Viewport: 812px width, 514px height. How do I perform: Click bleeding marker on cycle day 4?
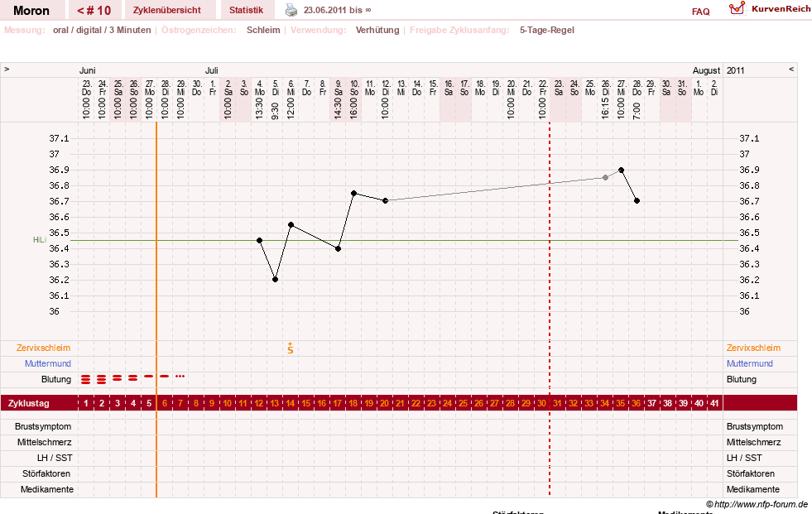[x=133, y=378]
